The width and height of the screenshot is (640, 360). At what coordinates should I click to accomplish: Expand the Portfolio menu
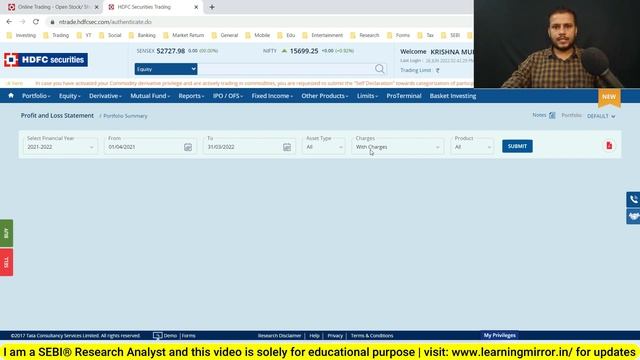tap(36, 96)
